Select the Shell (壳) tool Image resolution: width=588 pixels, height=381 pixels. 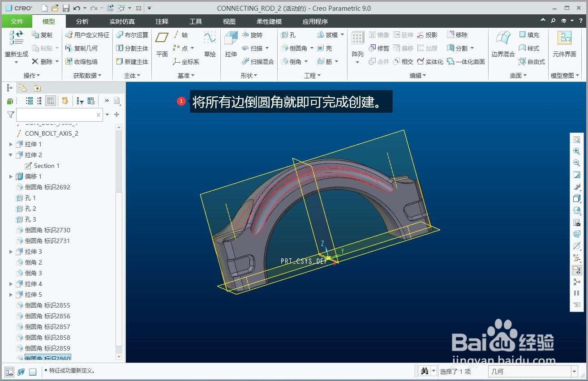[325, 48]
